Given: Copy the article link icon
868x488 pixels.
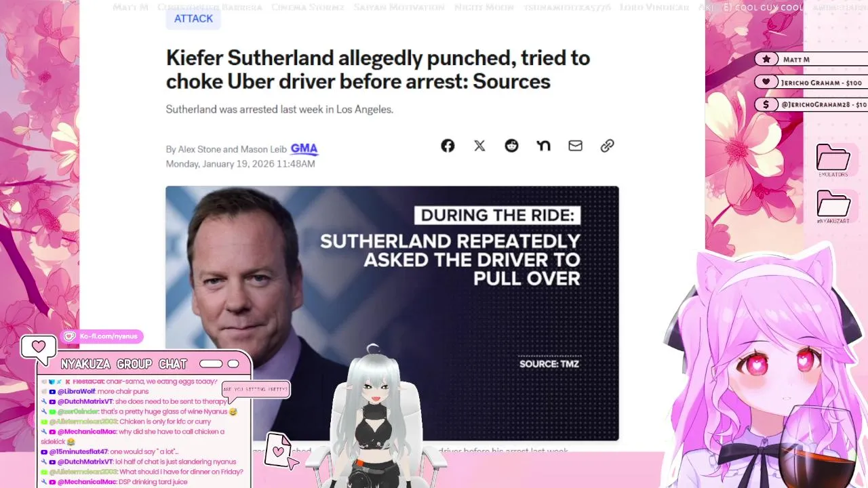Looking at the screenshot, I should tap(607, 146).
